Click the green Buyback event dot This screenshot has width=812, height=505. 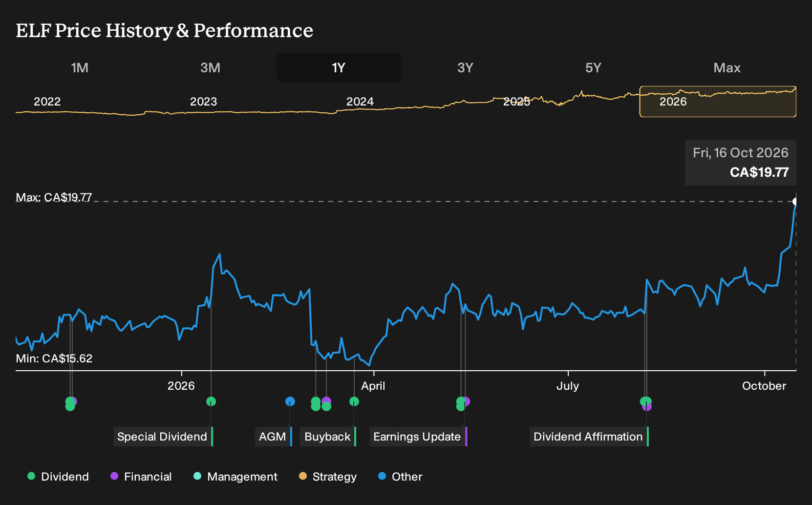[x=354, y=401]
